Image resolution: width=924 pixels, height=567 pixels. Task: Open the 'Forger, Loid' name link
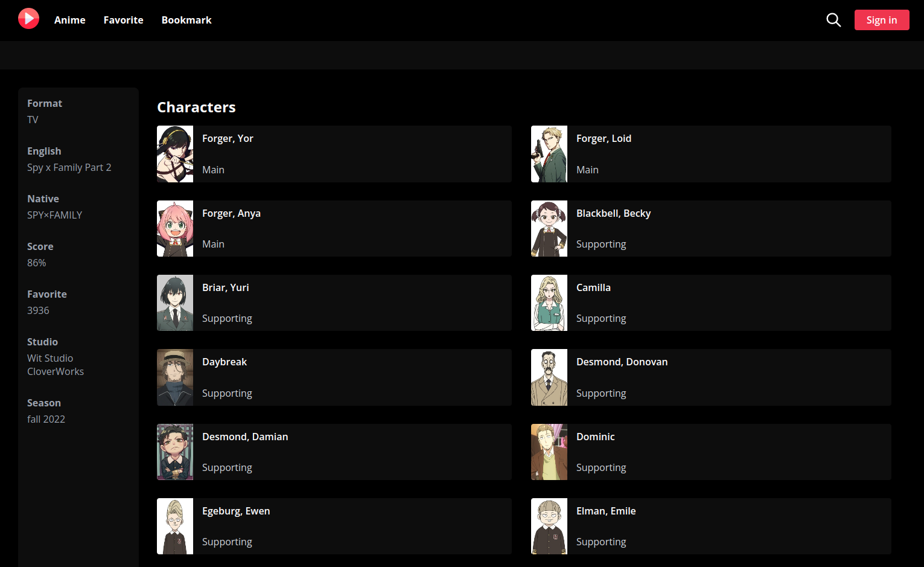coord(604,138)
